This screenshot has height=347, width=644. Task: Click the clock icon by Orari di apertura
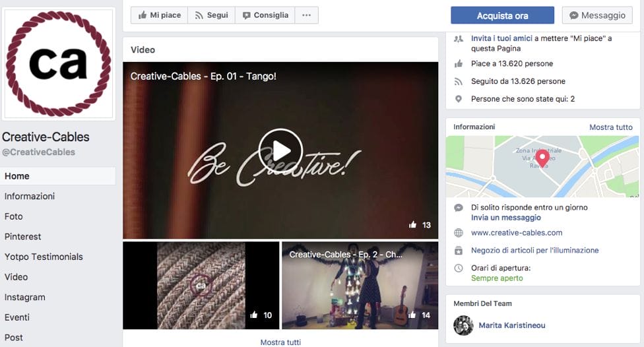(459, 268)
